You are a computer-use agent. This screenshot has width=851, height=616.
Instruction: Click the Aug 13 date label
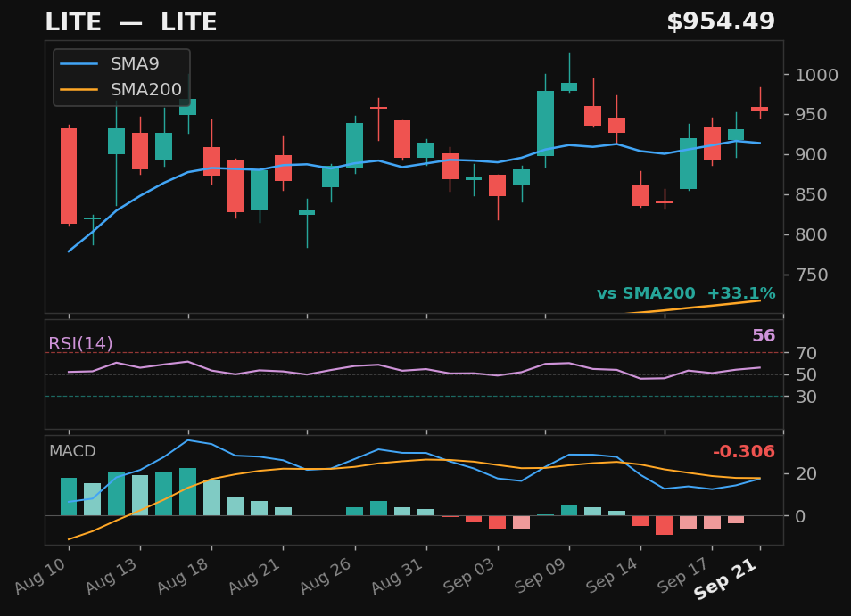tap(112, 576)
